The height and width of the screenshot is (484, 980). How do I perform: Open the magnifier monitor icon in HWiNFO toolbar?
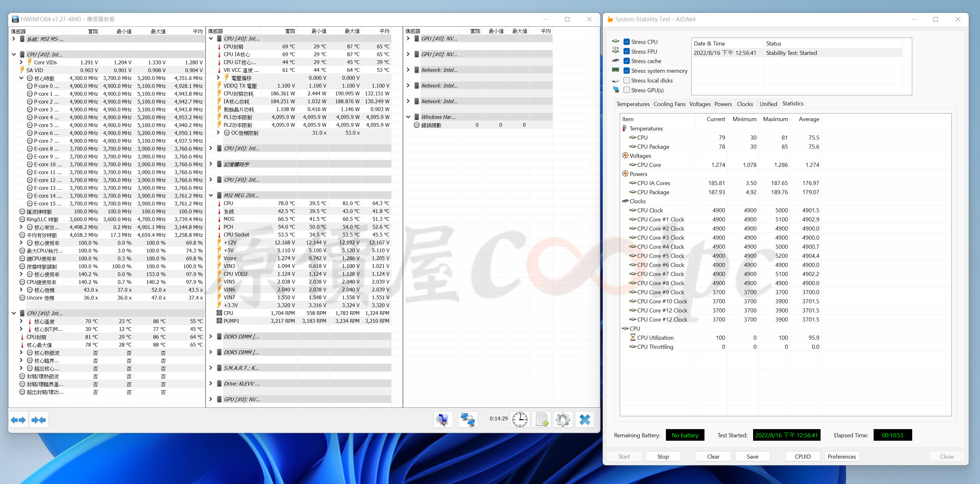pyautogui.click(x=442, y=420)
